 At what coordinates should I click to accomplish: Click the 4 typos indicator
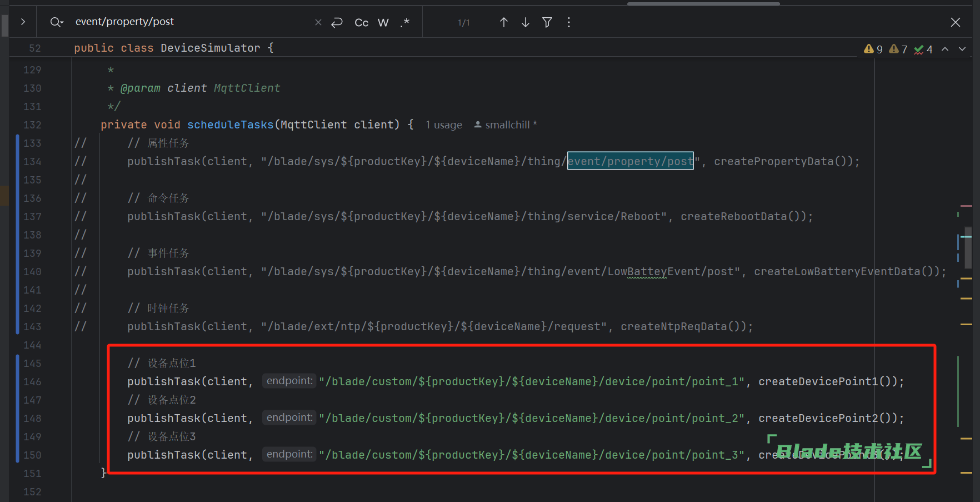(923, 49)
